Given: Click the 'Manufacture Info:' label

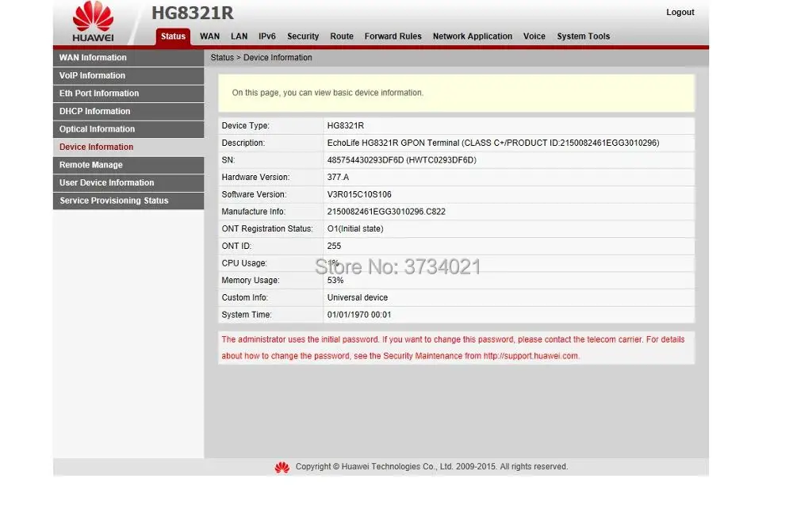Looking at the screenshot, I should (254, 212).
